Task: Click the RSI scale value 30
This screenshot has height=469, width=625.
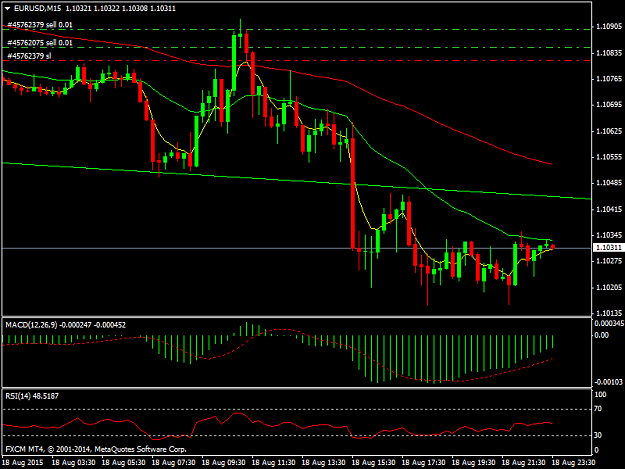Action: [x=598, y=435]
